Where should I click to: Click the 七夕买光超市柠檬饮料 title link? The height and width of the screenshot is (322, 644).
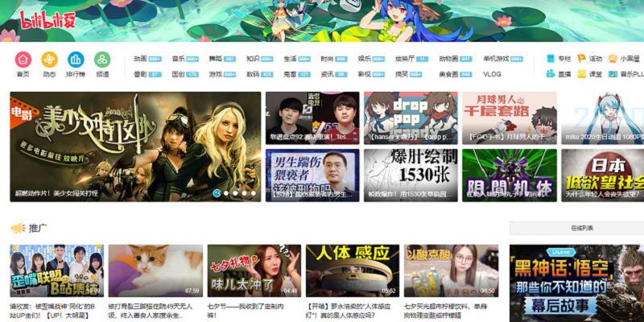448,312
